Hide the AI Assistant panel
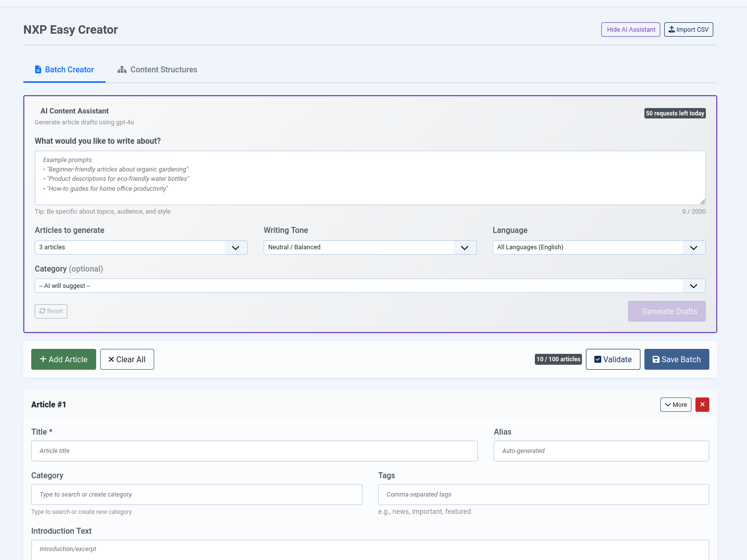This screenshot has height=560, width=747. 630,29
